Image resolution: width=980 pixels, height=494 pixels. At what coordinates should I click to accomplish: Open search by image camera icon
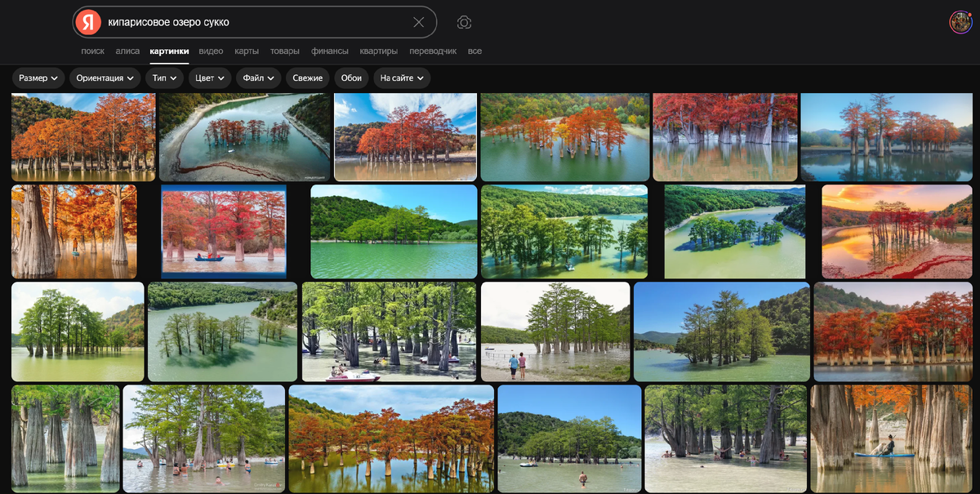click(464, 22)
